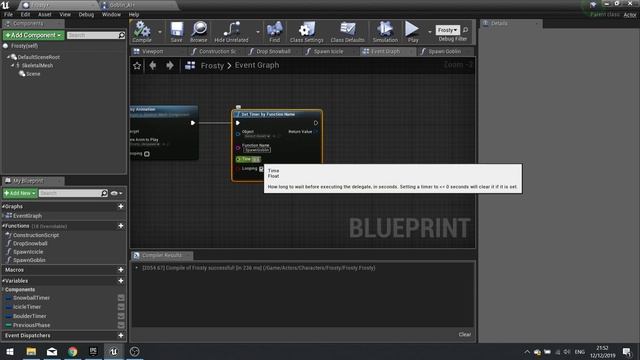Click the Play button in toolbar
The image size is (640, 360).
point(413,32)
